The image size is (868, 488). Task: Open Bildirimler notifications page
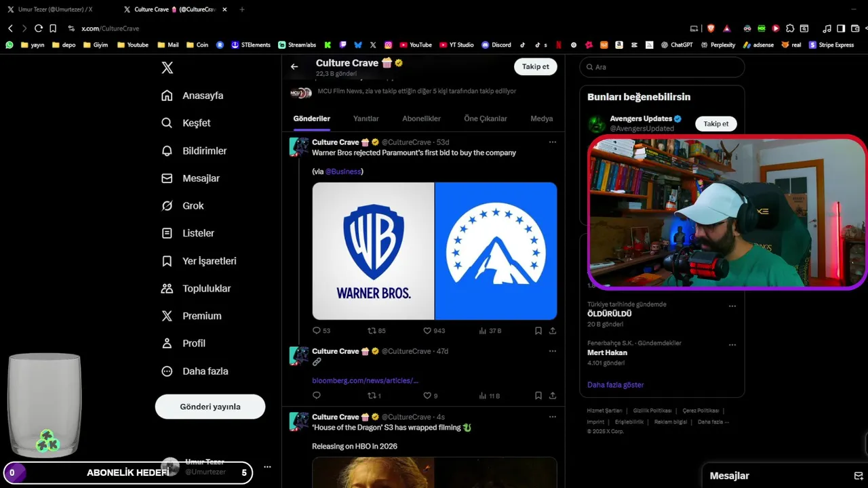[x=194, y=150]
